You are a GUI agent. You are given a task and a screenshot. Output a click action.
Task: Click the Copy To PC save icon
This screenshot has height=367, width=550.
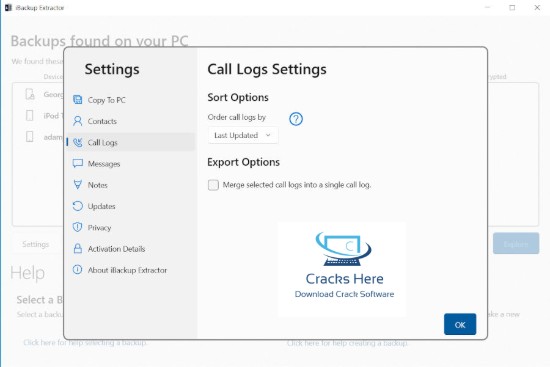click(x=78, y=100)
